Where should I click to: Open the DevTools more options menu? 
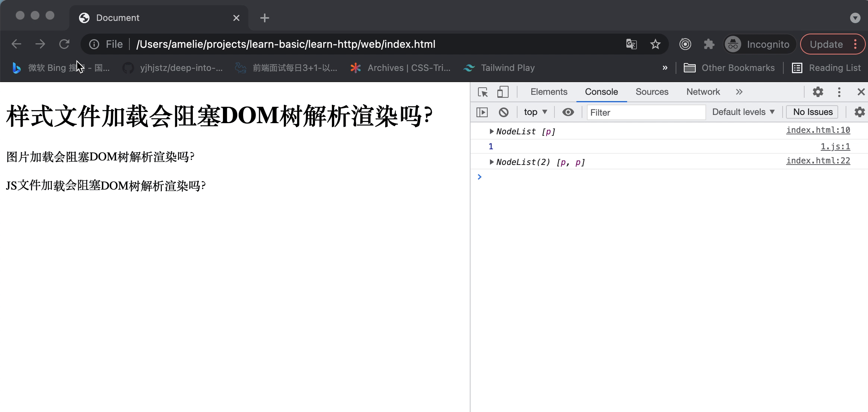click(839, 92)
